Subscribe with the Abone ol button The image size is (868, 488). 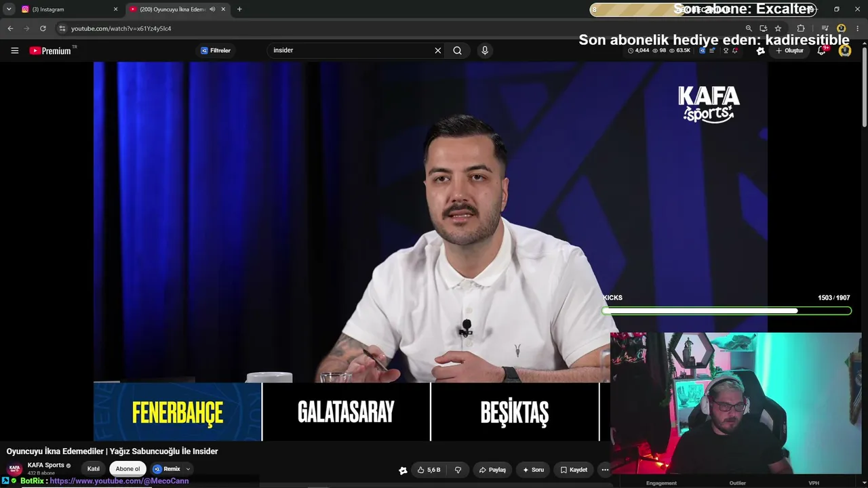[x=127, y=469]
